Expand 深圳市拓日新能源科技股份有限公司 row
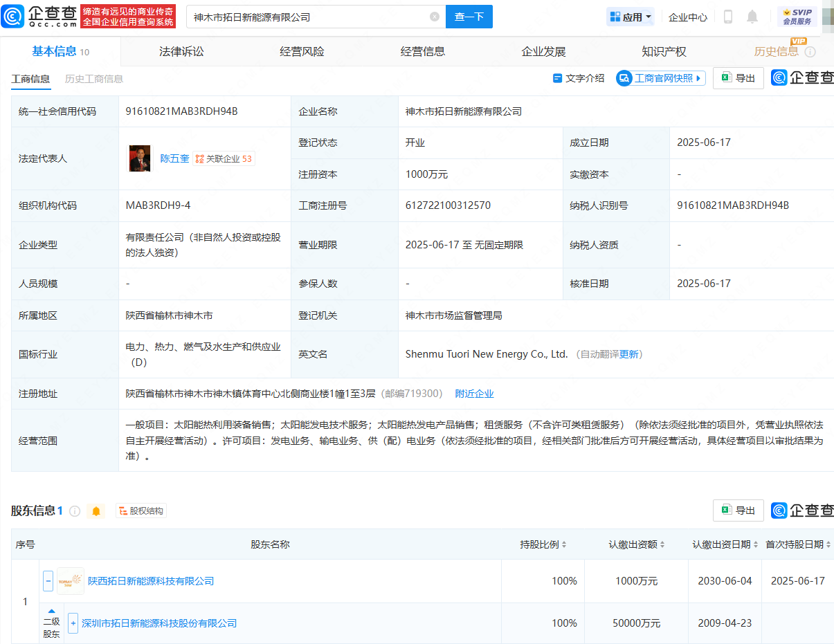Image resolution: width=834 pixels, height=644 pixels. 73,623
